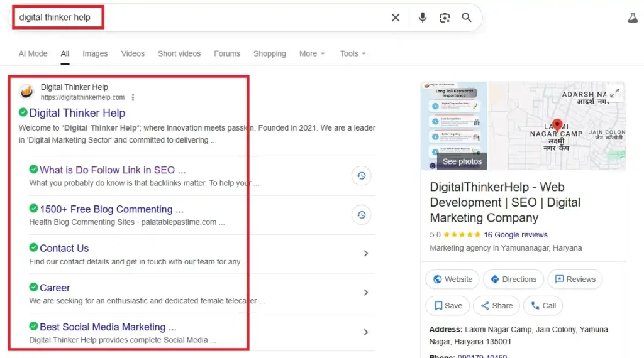Viewport: 644px width, 358px height.
Task: Click the Reviews button
Action: (x=575, y=279)
